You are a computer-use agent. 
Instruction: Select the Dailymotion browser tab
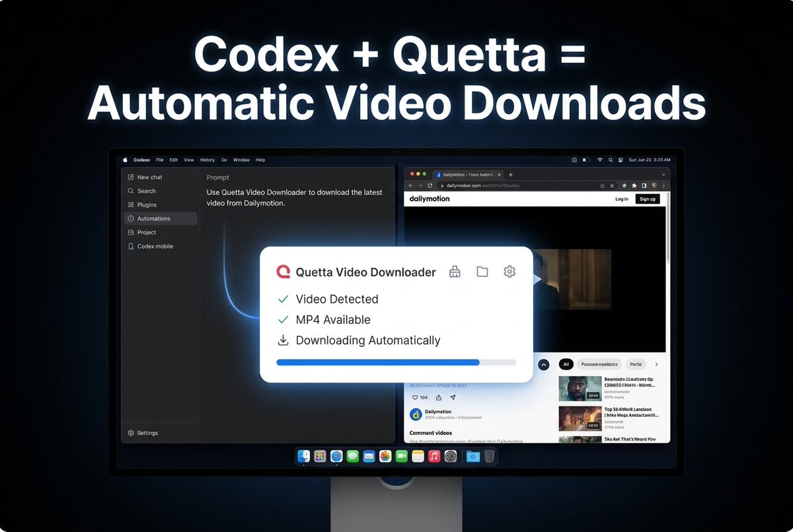tap(468, 174)
